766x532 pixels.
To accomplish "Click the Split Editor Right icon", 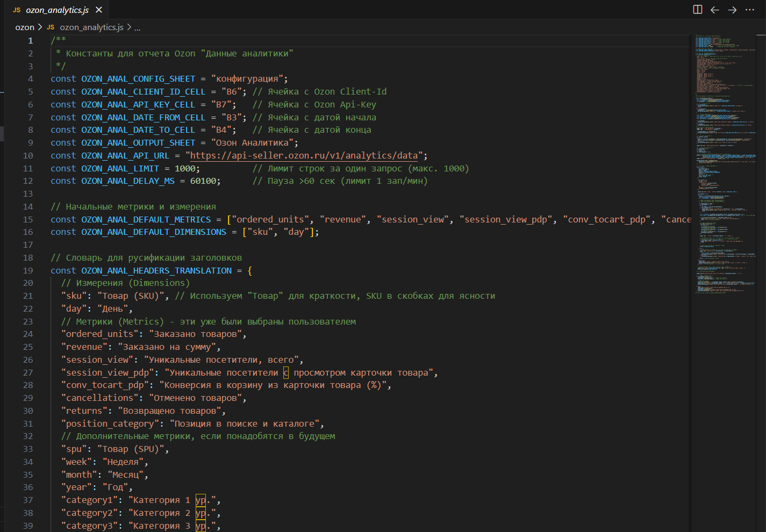I will tap(698, 10).
